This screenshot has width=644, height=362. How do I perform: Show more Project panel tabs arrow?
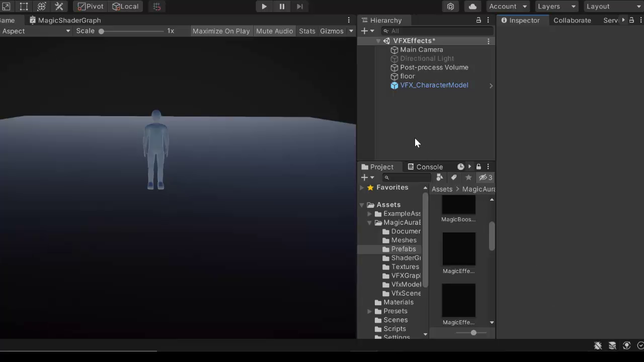coord(469,167)
